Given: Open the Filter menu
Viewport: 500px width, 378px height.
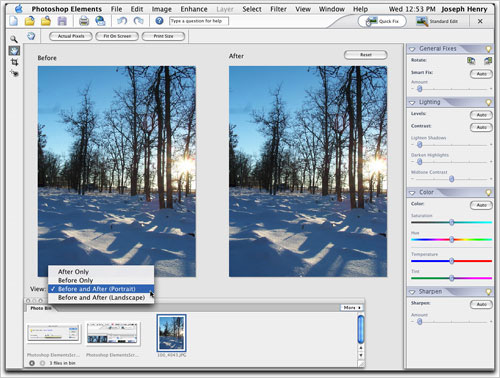Looking at the screenshot, I should tap(278, 9).
